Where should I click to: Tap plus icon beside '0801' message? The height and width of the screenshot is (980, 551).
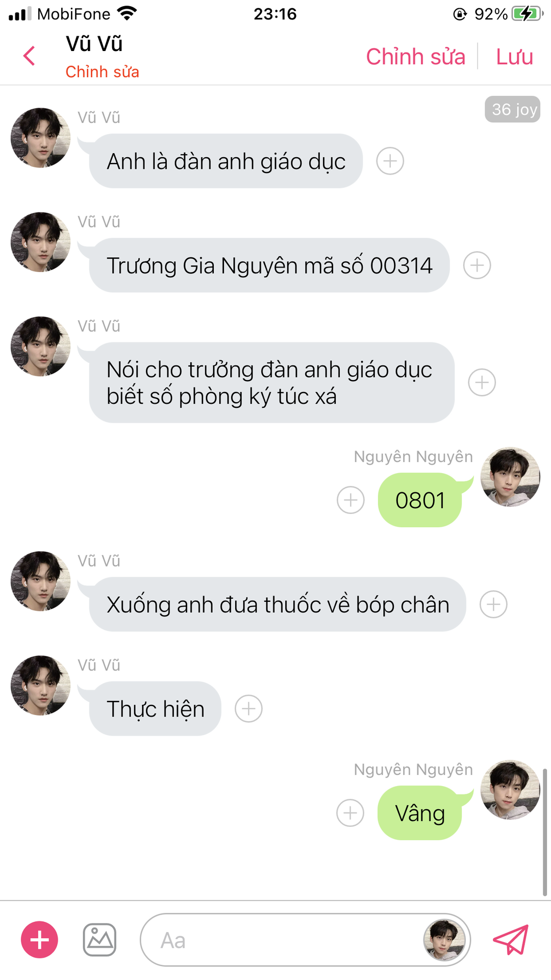click(350, 500)
